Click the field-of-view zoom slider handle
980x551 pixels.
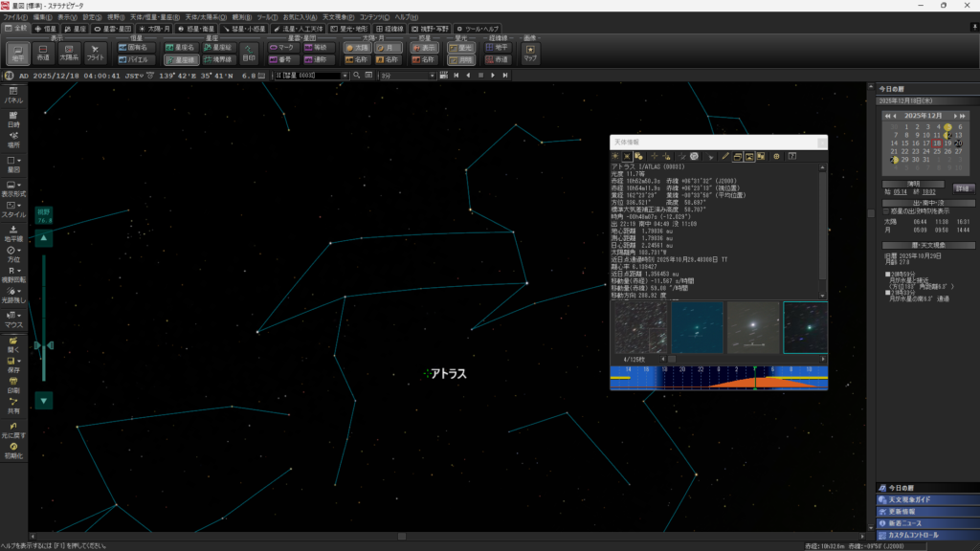[44, 344]
